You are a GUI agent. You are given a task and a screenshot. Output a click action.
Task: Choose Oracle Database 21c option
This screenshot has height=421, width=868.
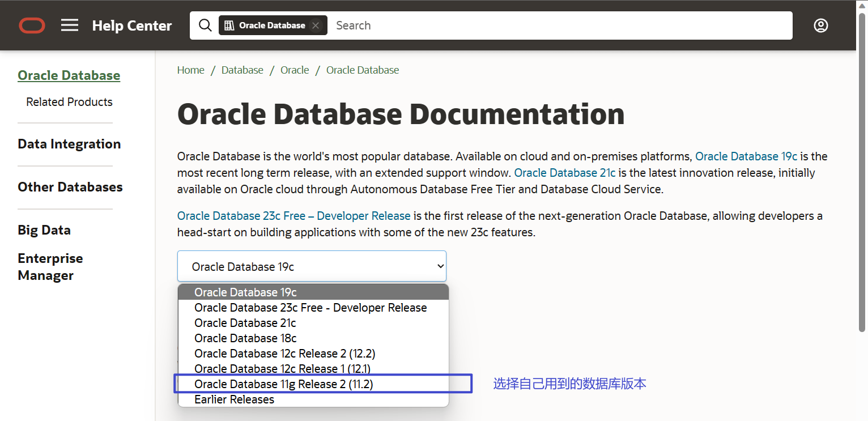313,323
